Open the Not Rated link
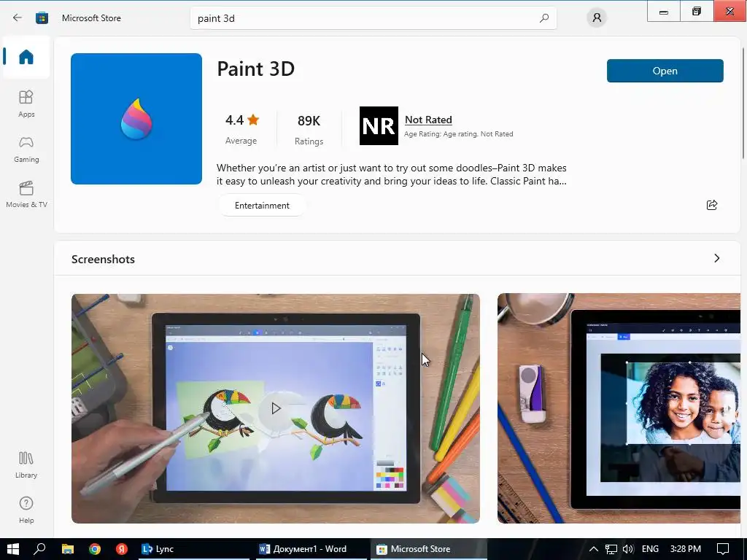 (x=428, y=120)
